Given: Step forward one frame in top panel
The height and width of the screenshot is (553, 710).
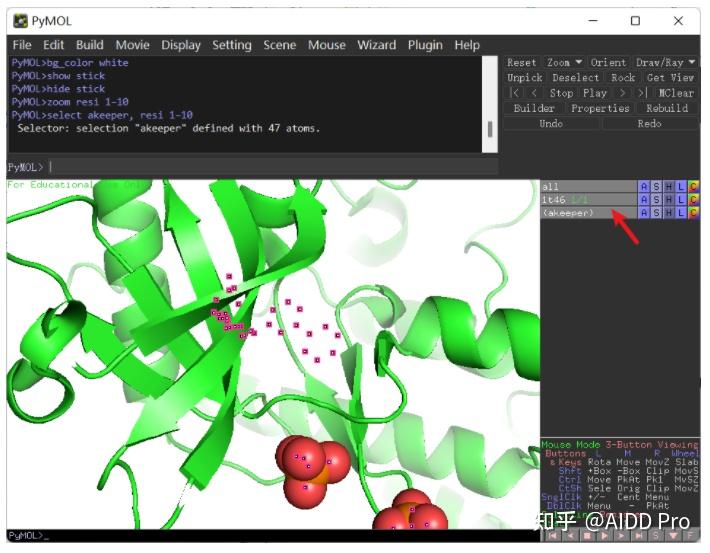Looking at the screenshot, I should click(x=623, y=93).
